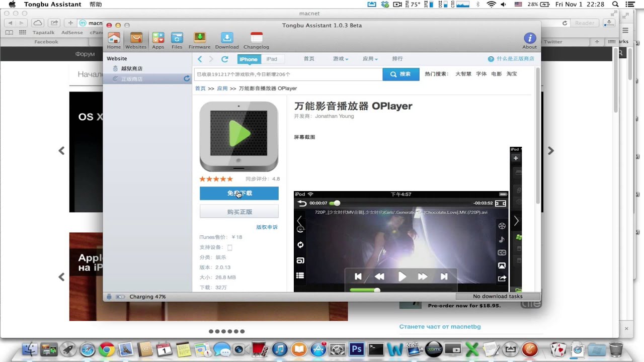Go to 首页 in the breadcrumb
The image size is (644, 362).
point(200,88)
